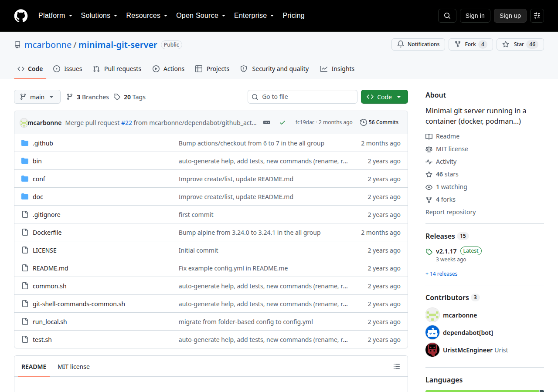This screenshot has height=392, width=558.
Task: Expand the Platform menu
Action: pos(55,16)
